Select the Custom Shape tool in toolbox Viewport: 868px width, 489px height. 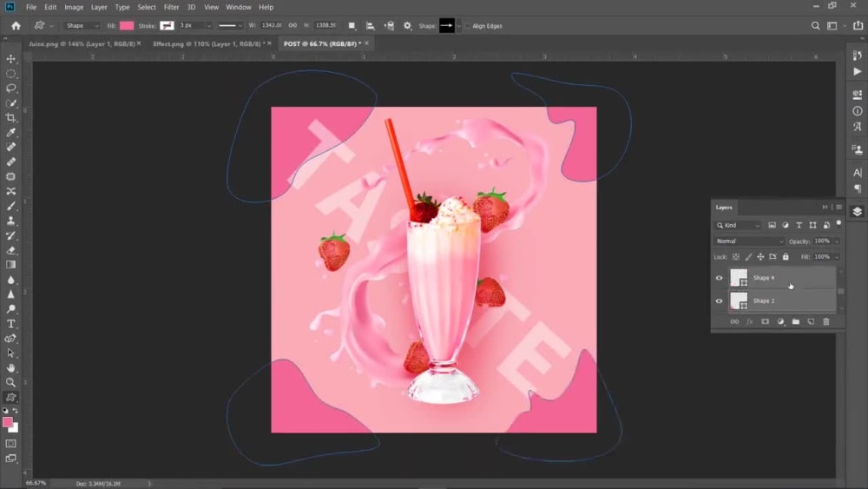pos(10,397)
